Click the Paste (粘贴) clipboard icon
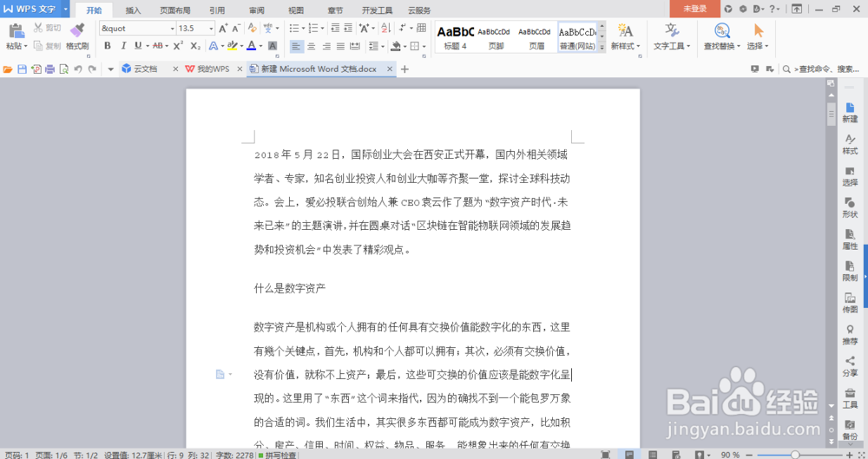Image resolution: width=868 pixels, height=459 pixels. pyautogui.click(x=16, y=31)
